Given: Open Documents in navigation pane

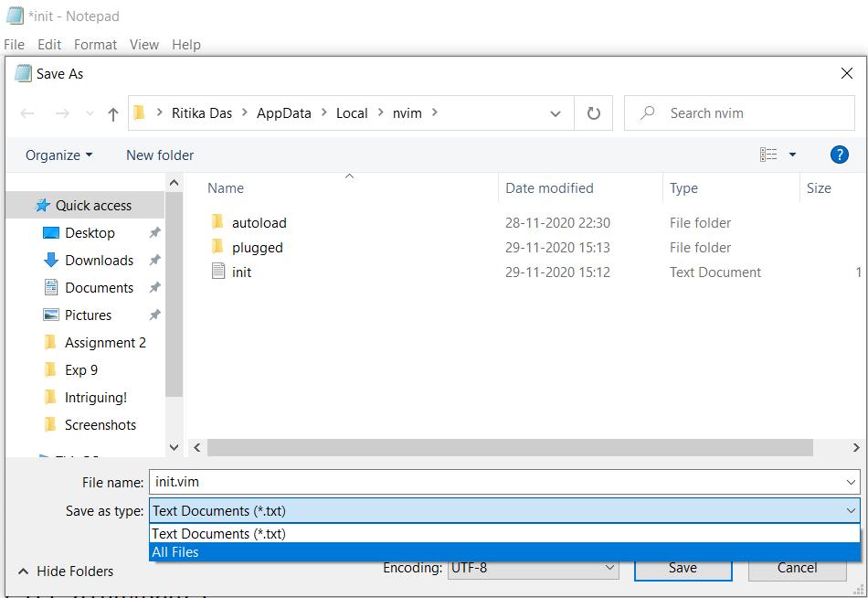Looking at the screenshot, I should click(x=99, y=288).
